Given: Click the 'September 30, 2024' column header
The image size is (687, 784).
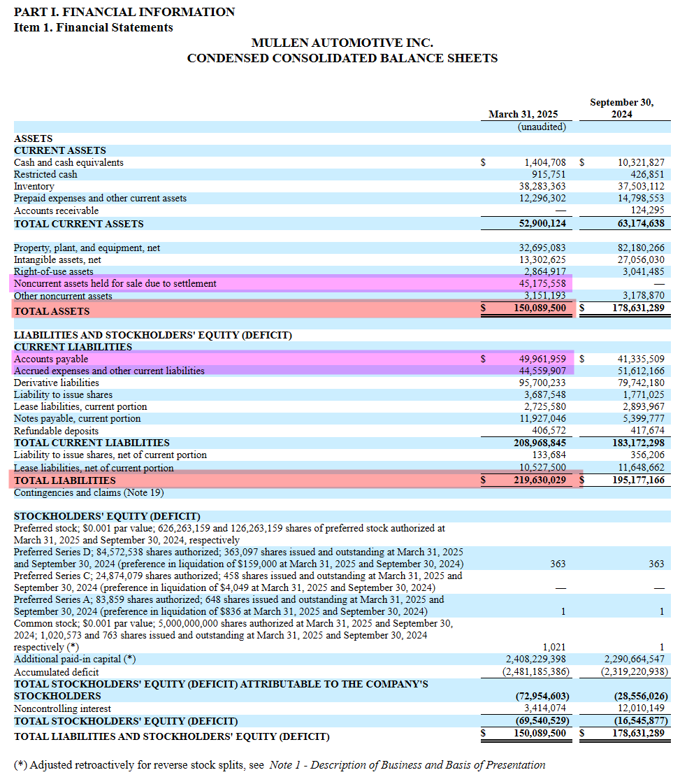Looking at the screenshot, I should click(x=621, y=108).
